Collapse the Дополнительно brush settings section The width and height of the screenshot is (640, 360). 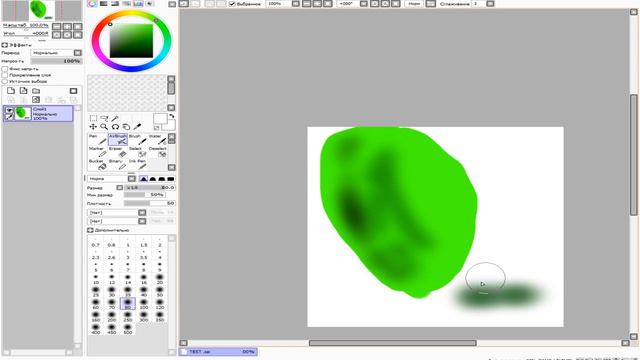pyautogui.click(x=90, y=230)
